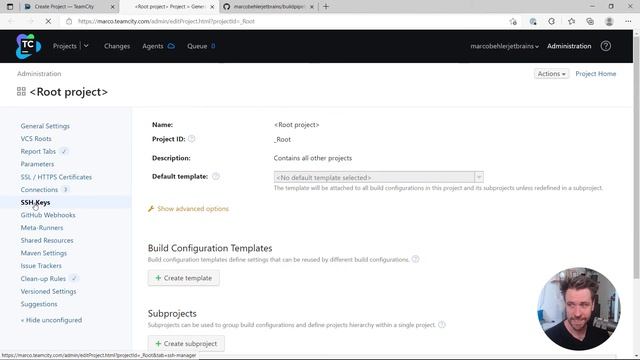The height and width of the screenshot is (360, 640).
Task: Click browser stop loading icon
Action: [48, 21]
